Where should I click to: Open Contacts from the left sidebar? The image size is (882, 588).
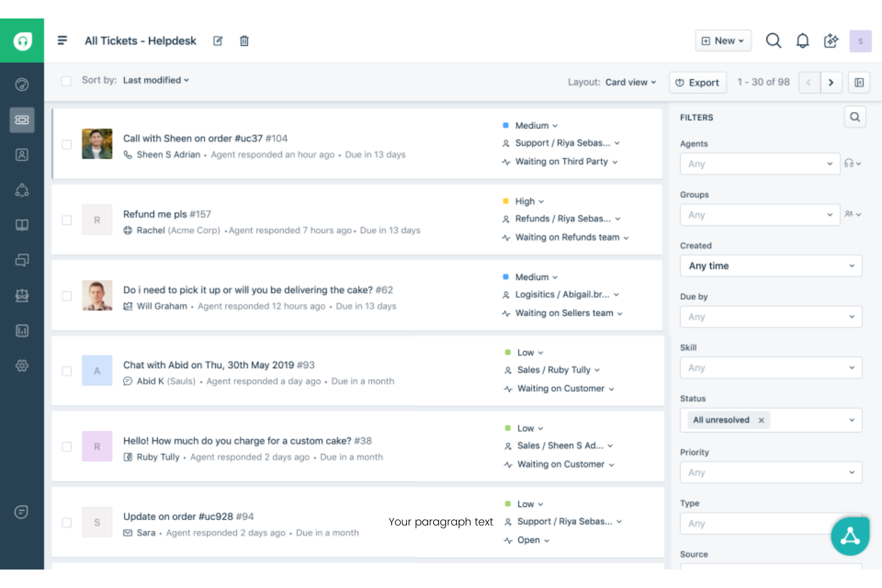pos(22,154)
